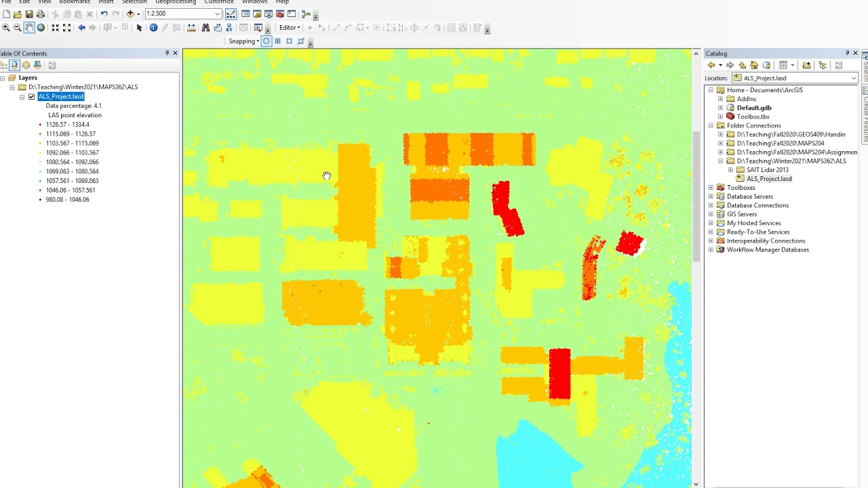The image size is (868, 488).
Task: Activate the Pan hand tool
Action: point(29,28)
